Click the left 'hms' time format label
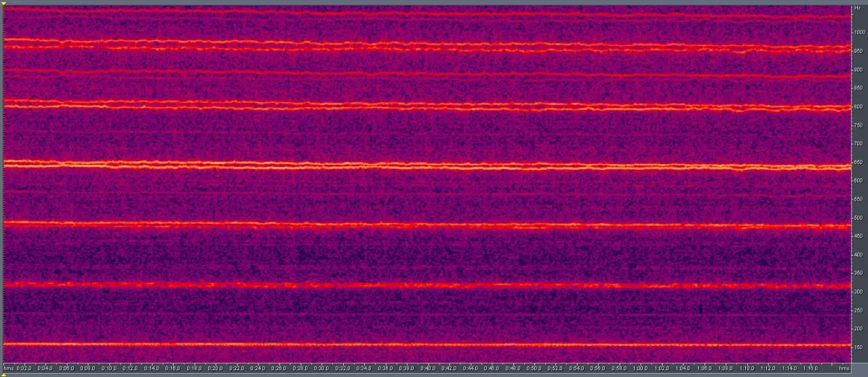The height and width of the screenshot is (377, 868). point(8,368)
